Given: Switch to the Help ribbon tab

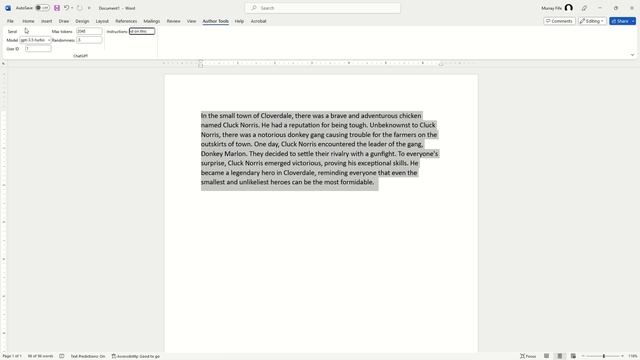Looking at the screenshot, I should point(239,21).
